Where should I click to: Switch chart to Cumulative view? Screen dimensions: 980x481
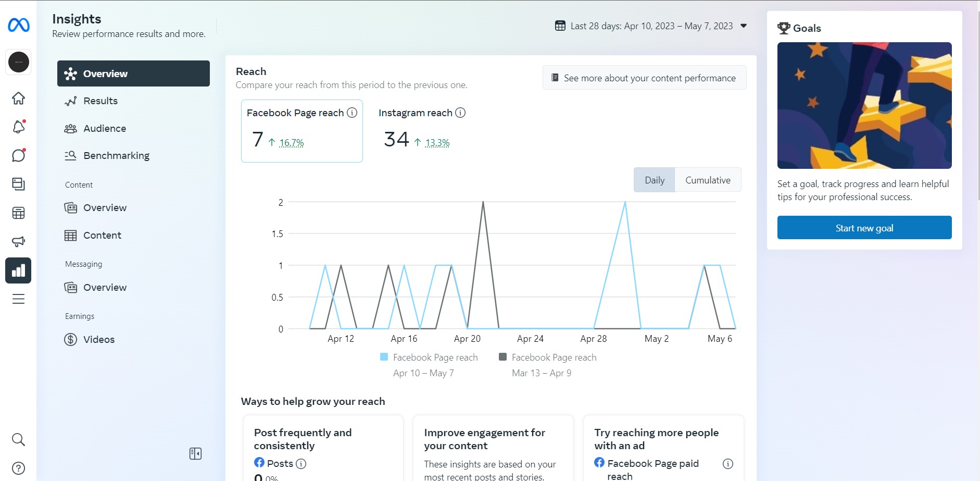pos(708,180)
